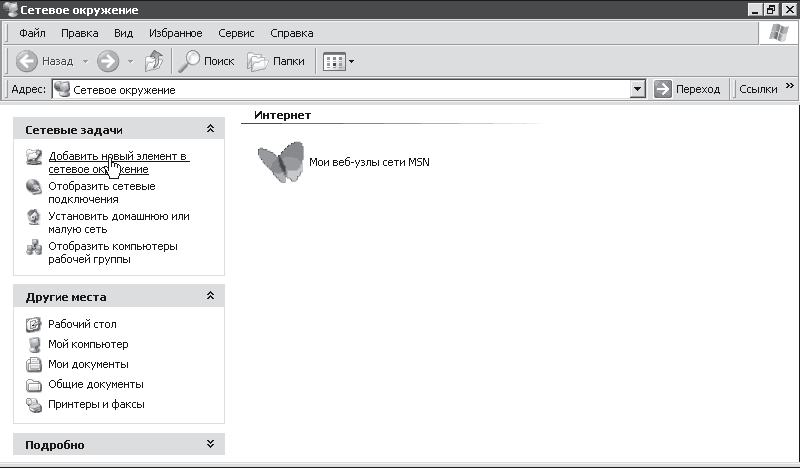Expand the Address bar dropdown arrow
The height and width of the screenshot is (468, 800).
[638, 90]
